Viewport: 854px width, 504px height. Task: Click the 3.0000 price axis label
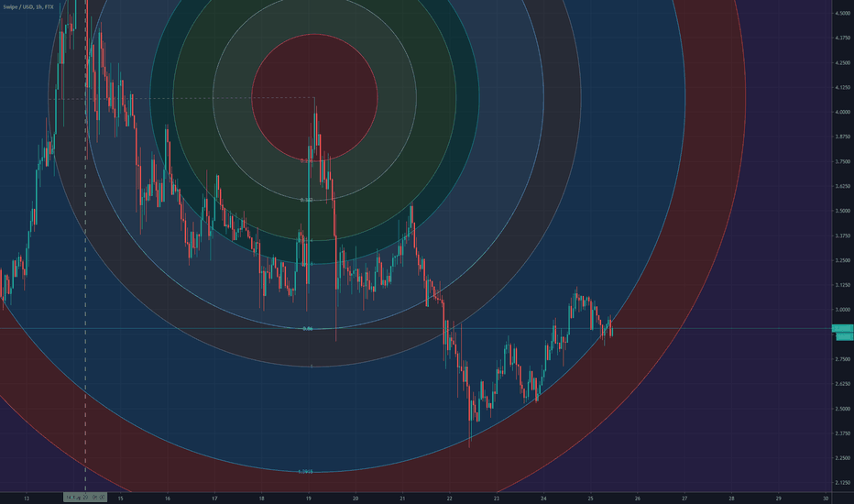pos(842,310)
